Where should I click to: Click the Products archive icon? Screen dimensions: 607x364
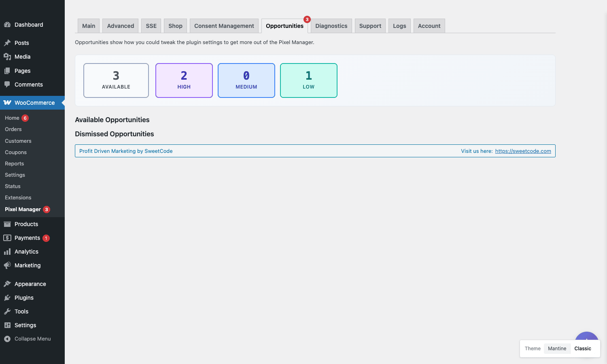point(7,224)
